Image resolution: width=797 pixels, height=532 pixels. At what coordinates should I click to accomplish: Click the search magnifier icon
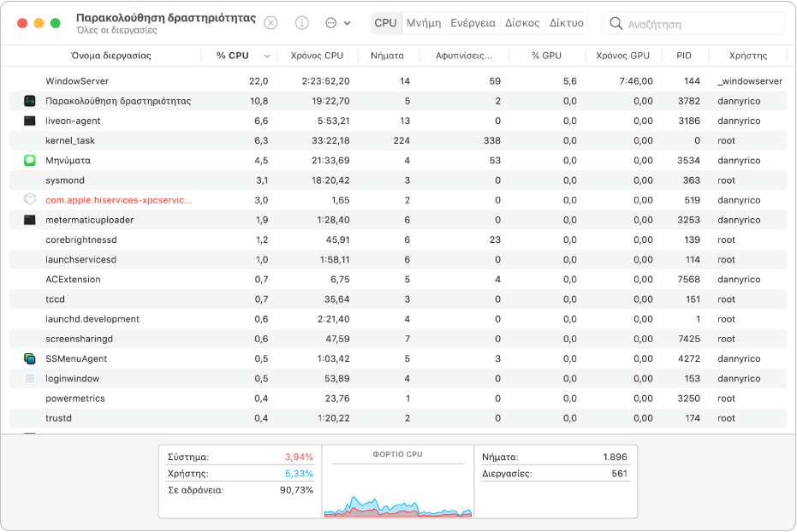(616, 23)
